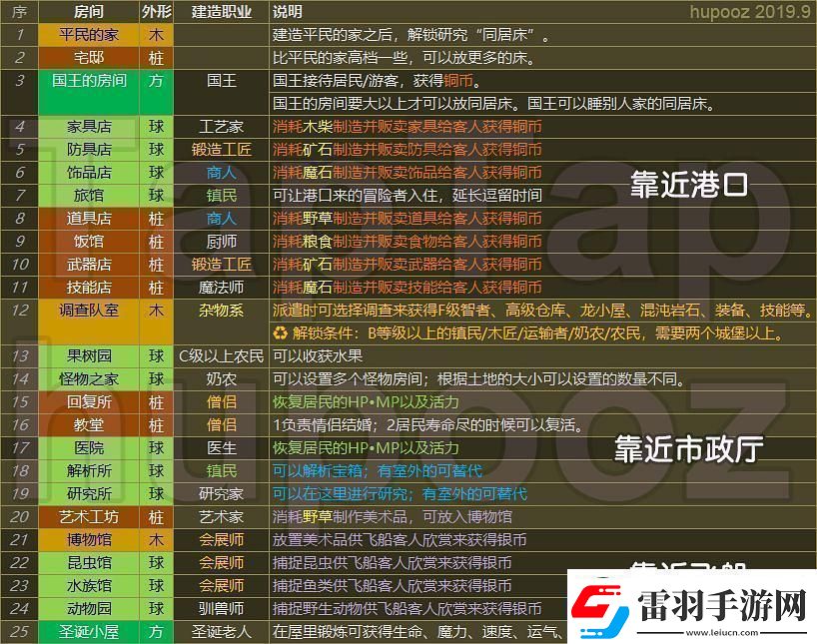817x644 pixels.
Task: Select the 说明 column header
Action: click(286, 12)
